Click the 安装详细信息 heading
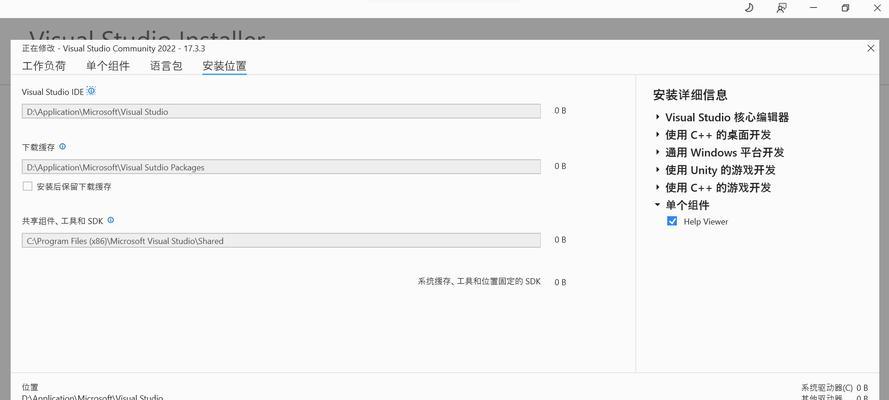The width and height of the screenshot is (889, 400). pos(690,95)
